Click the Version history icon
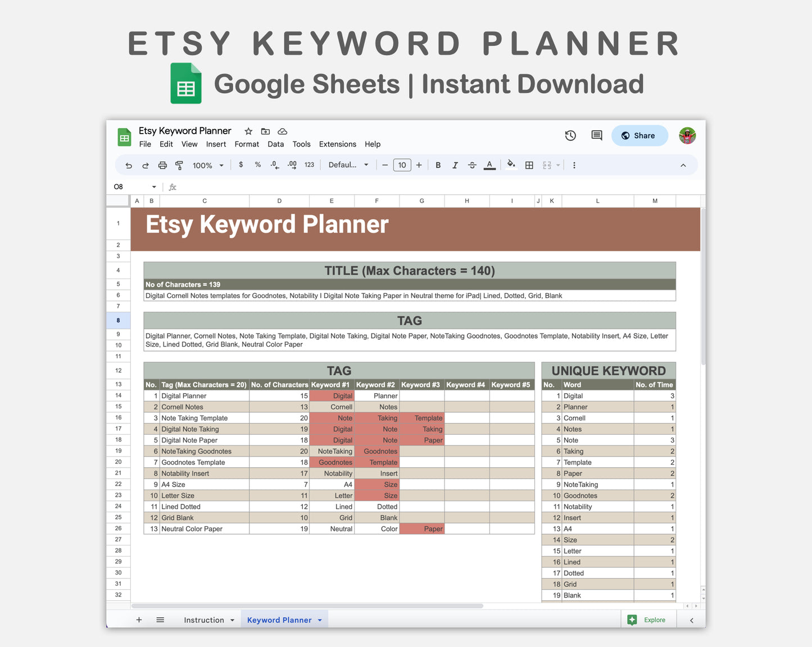The width and height of the screenshot is (812, 647). pyautogui.click(x=570, y=135)
